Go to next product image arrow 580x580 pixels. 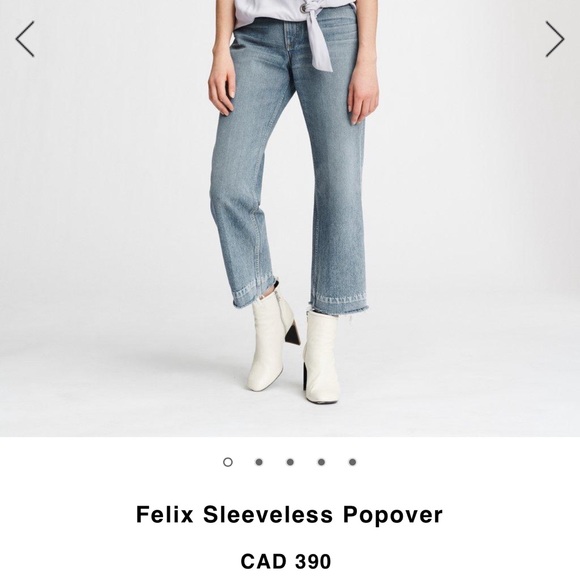tap(555, 39)
